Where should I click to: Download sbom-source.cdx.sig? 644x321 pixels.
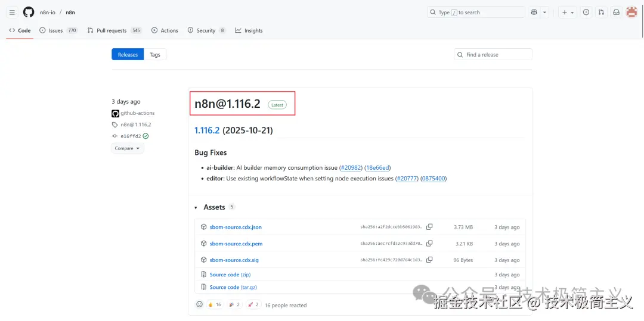click(x=234, y=260)
